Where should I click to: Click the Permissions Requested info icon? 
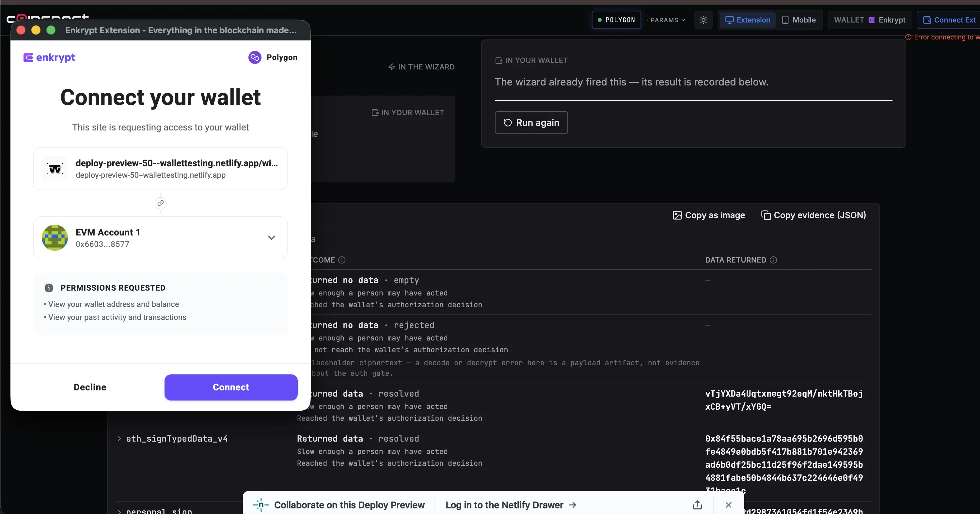[49, 288]
